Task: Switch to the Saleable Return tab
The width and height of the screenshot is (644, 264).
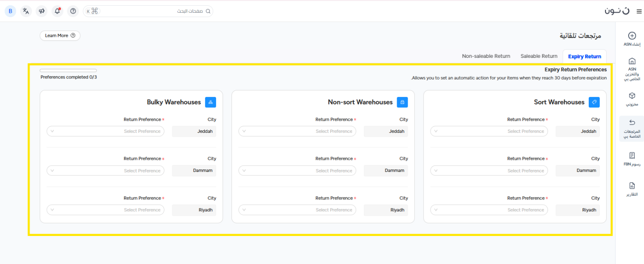Action: coord(539,56)
